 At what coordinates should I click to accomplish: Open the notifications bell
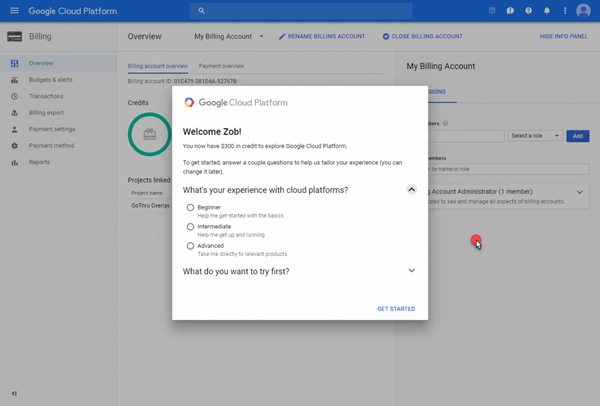tap(546, 10)
